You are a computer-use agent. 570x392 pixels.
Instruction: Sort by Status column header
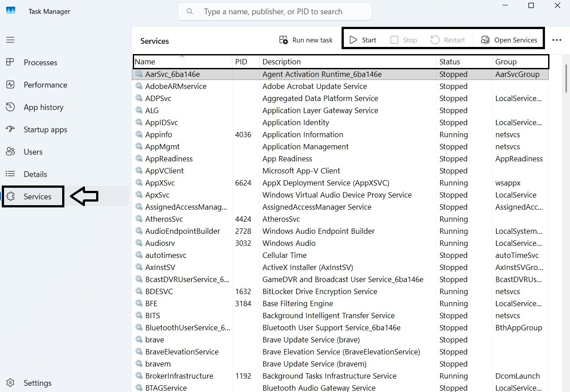[x=464, y=62]
